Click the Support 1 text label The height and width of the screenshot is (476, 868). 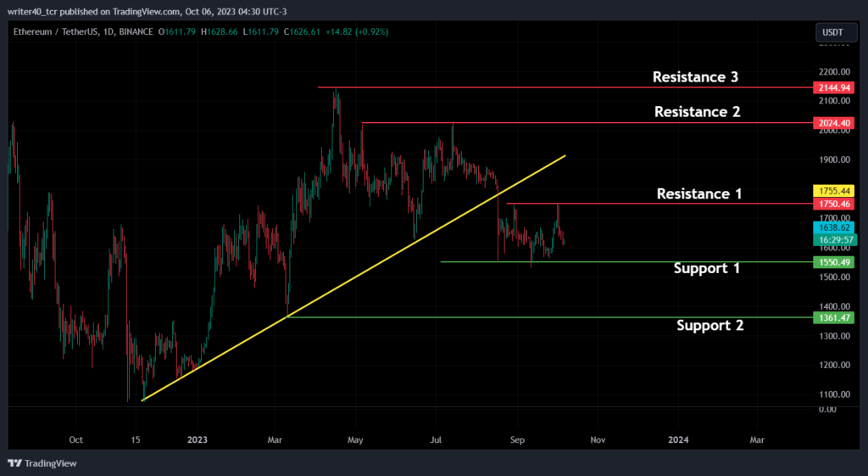pos(707,268)
